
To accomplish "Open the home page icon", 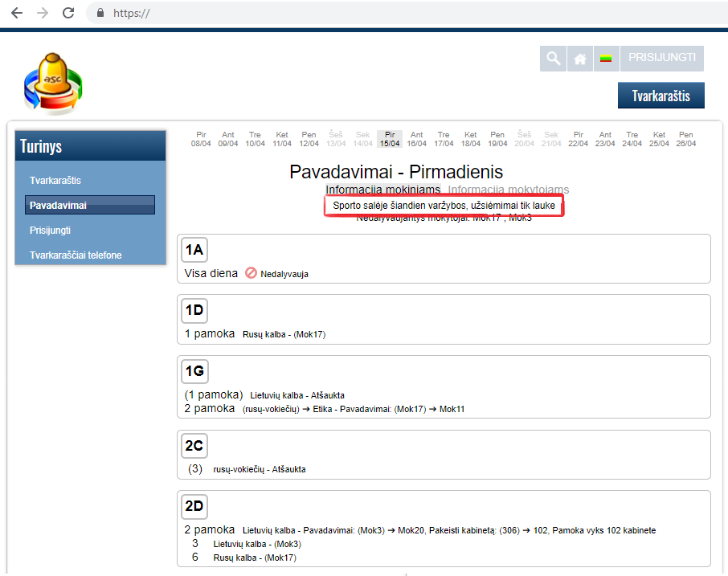I will [579, 59].
